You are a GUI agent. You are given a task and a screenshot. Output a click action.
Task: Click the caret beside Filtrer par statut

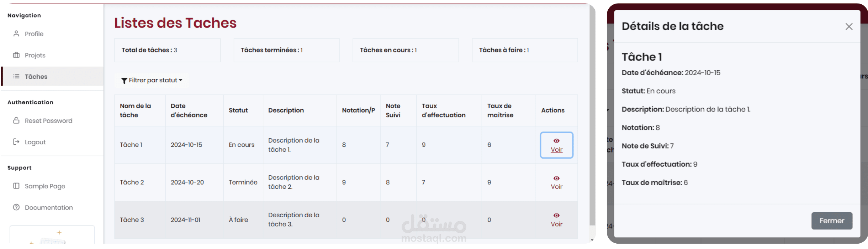point(181,81)
